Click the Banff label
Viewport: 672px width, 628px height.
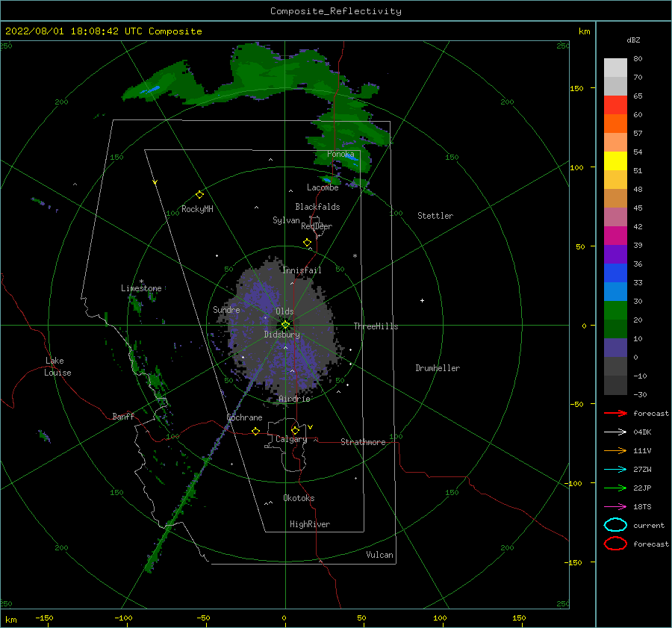coord(123,416)
